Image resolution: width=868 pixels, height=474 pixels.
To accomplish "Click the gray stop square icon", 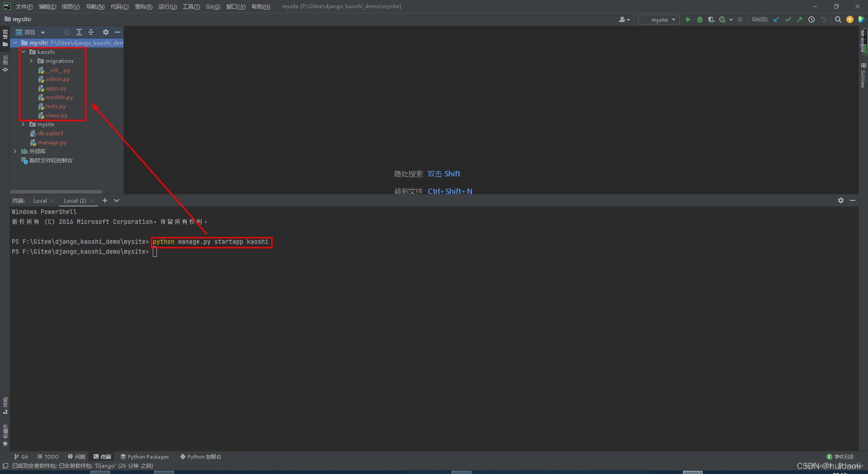I will coord(740,19).
